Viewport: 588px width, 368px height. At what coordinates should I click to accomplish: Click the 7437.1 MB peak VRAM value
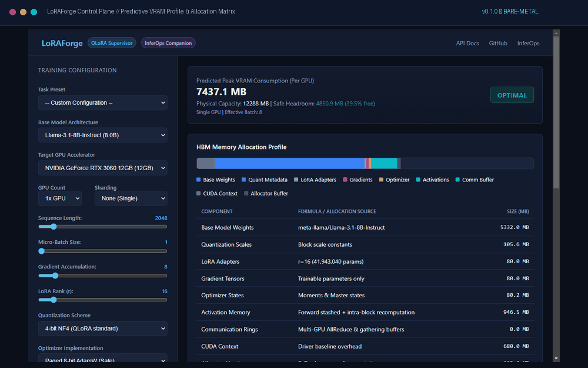pyautogui.click(x=221, y=92)
